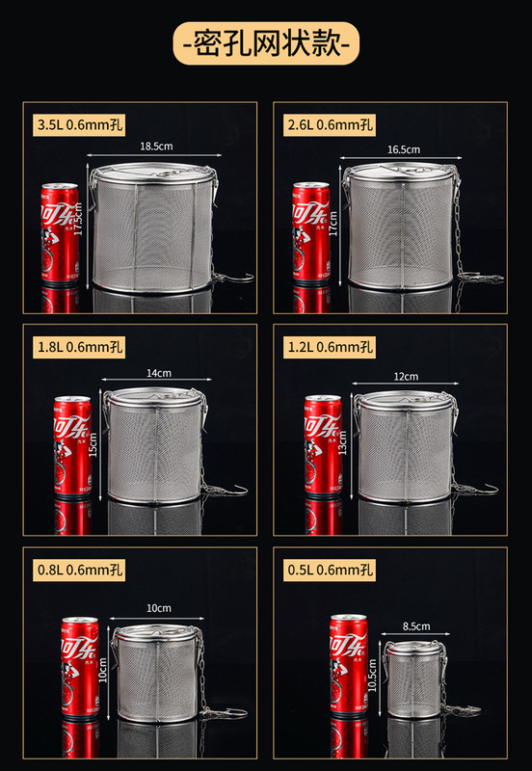
Task: Select the smallest 0.5L mesh basket
Action: [x=414, y=679]
